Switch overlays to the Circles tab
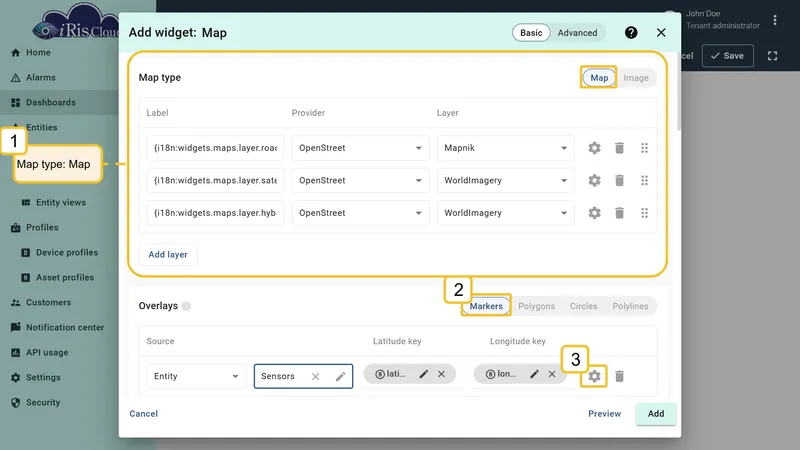The width and height of the screenshot is (800, 450). coord(583,306)
